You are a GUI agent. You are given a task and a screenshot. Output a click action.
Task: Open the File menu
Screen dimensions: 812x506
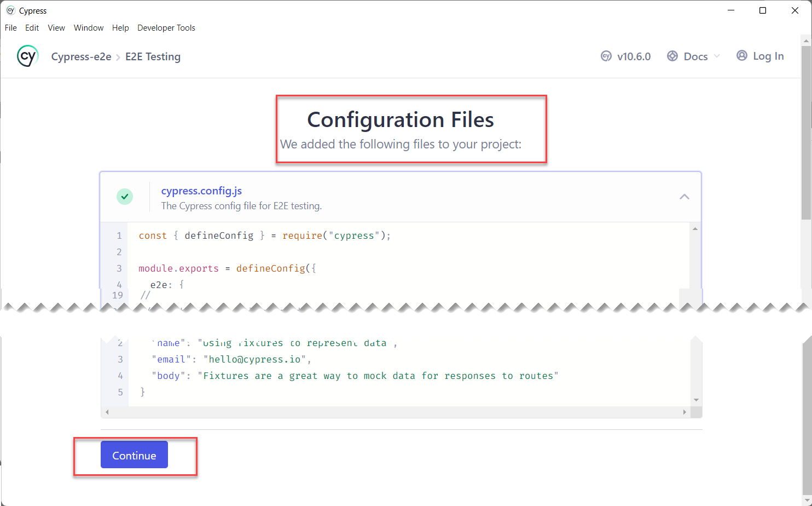point(11,28)
